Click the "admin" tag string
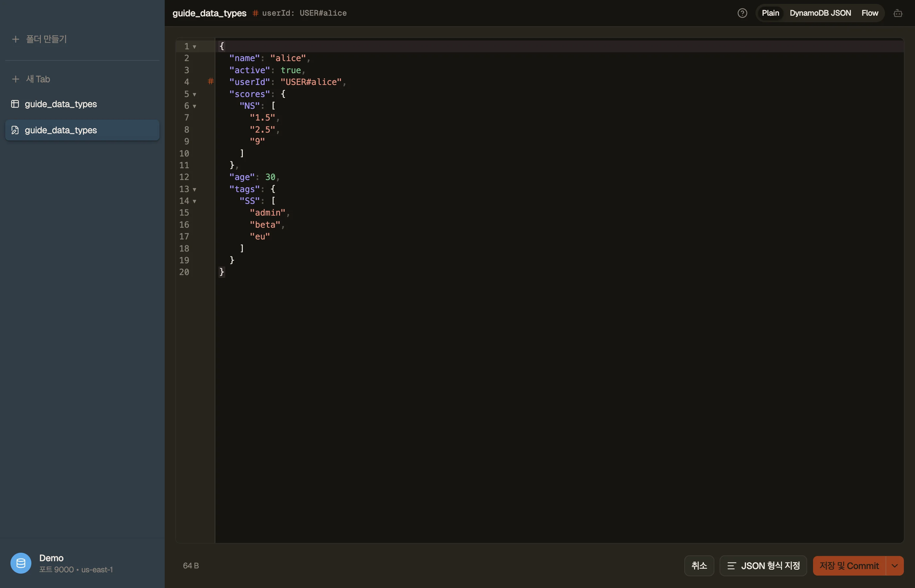Viewport: 915px width, 588px height. click(267, 213)
